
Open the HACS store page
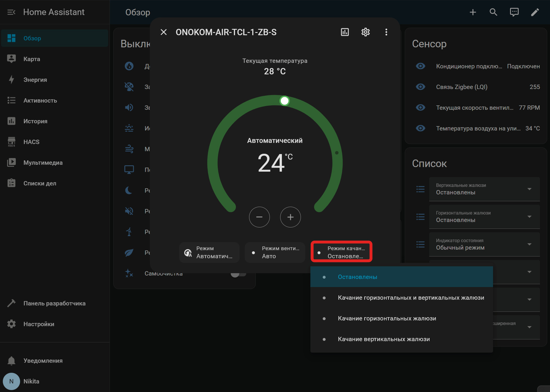pyautogui.click(x=55, y=142)
